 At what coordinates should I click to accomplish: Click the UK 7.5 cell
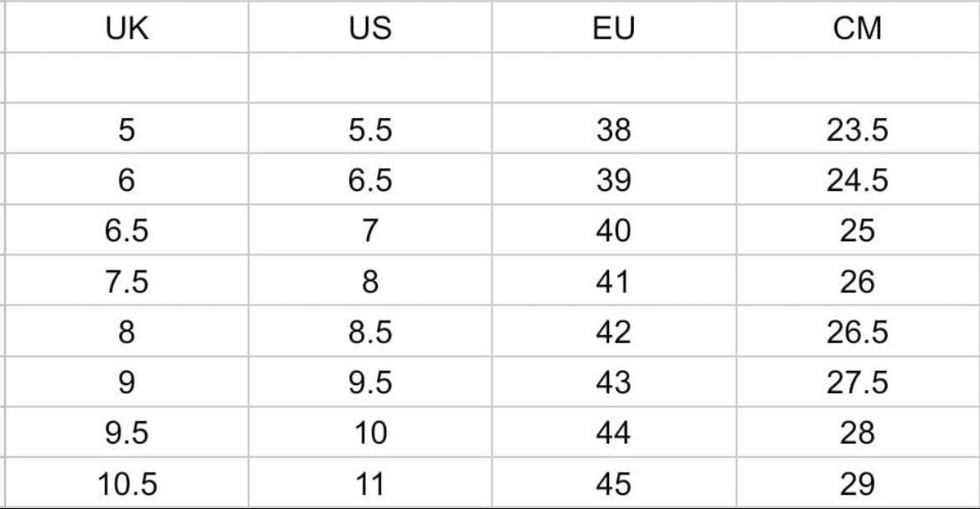[127, 282]
